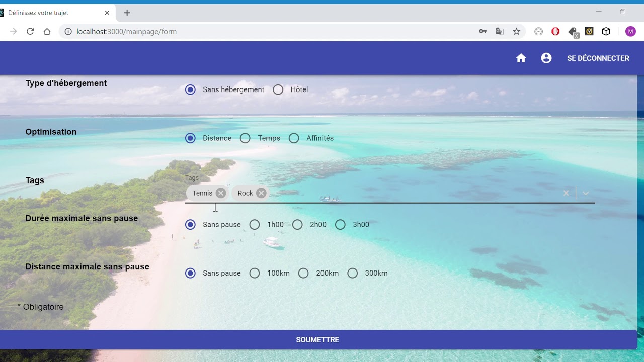View site information icon in address bar
The image size is (644, 362).
point(68,31)
